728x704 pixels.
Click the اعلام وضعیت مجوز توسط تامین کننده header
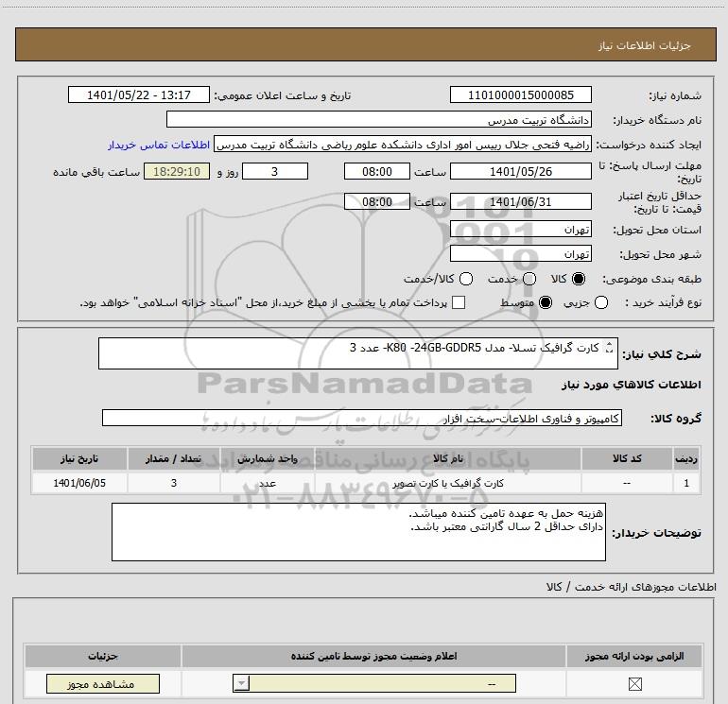click(x=373, y=656)
